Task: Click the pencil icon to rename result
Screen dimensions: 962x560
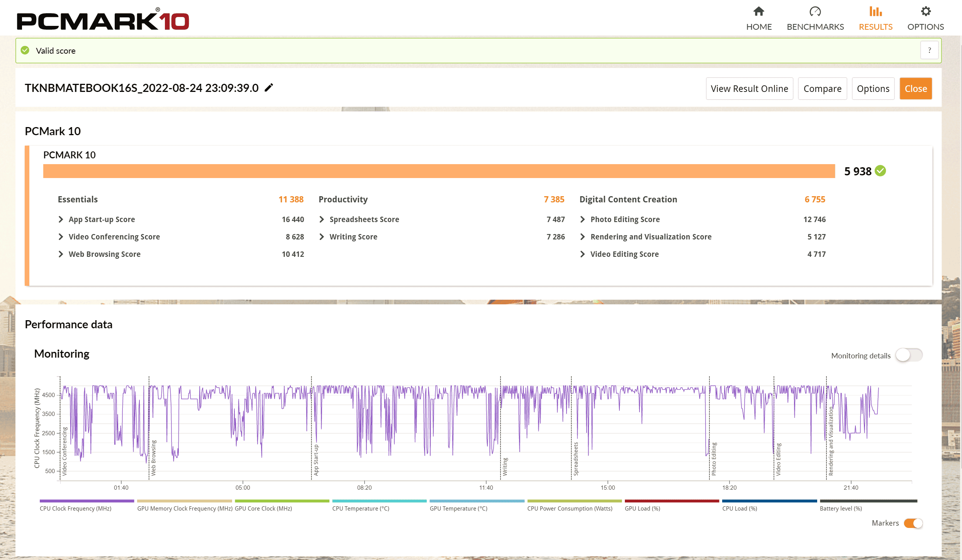Action: 269,88
